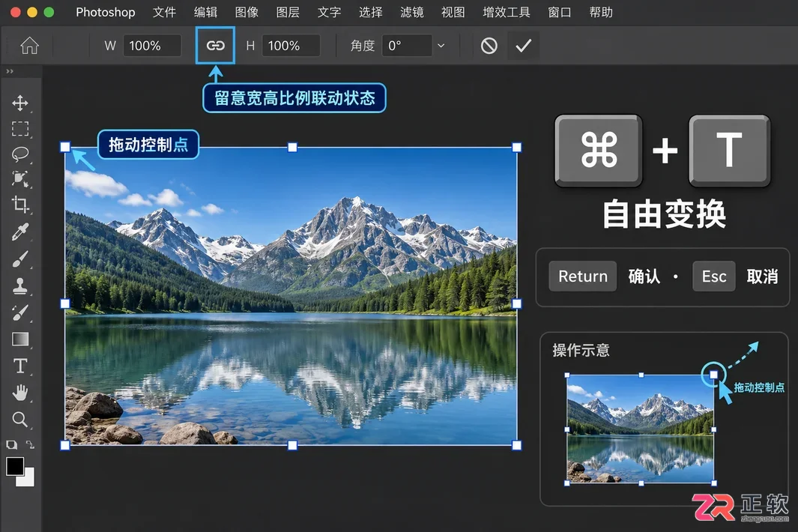Viewport: 798px width, 532px height.
Task: Click the bottom-left transform handle
Action: point(65,445)
